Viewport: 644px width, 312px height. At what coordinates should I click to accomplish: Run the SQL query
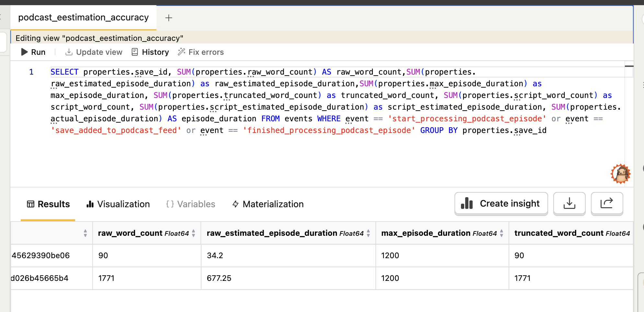(x=33, y=52)
